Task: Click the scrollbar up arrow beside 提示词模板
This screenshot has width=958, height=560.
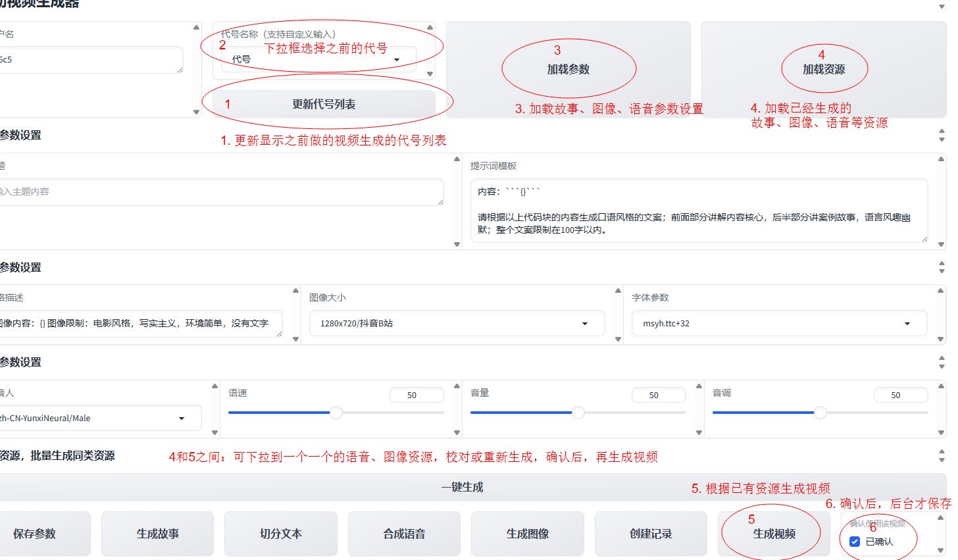Action: tap(941, 159)
